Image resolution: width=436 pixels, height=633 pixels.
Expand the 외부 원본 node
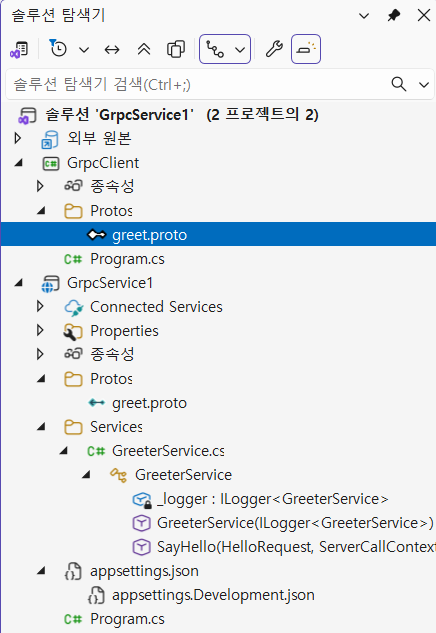tap(17, 138)
